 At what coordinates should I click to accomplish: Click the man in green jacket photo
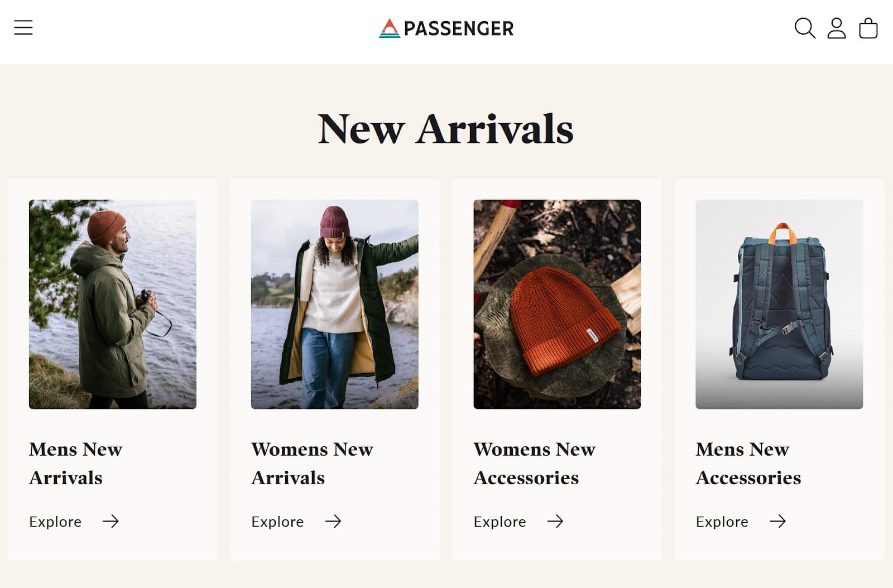[x=113, y=304]
